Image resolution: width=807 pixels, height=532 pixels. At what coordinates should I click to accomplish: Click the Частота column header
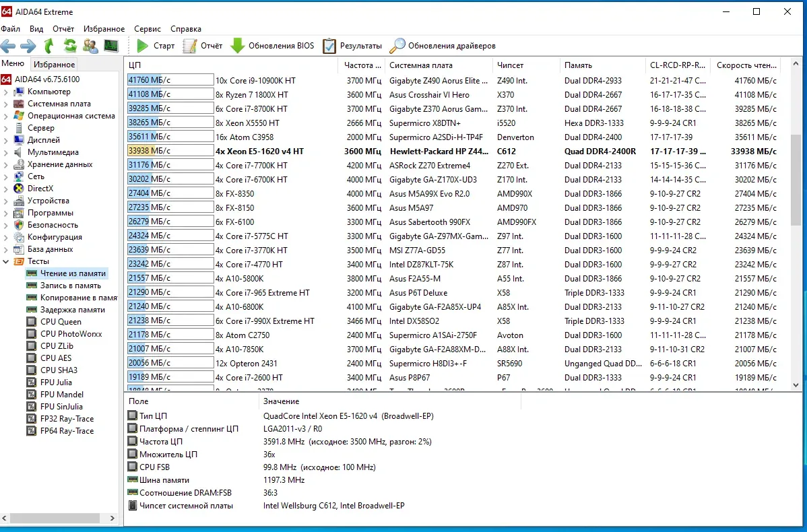362,65
